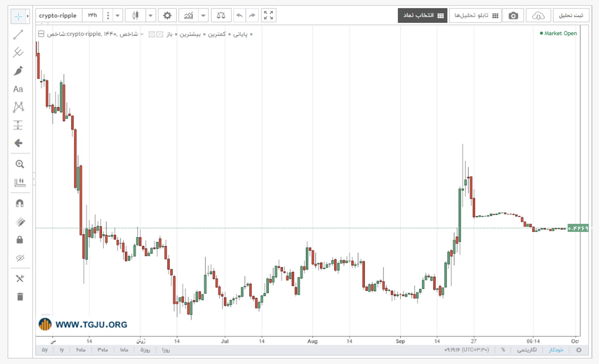Take a chart snapshot with camera icon
This screenshot has width=599, height=364.
513,15
